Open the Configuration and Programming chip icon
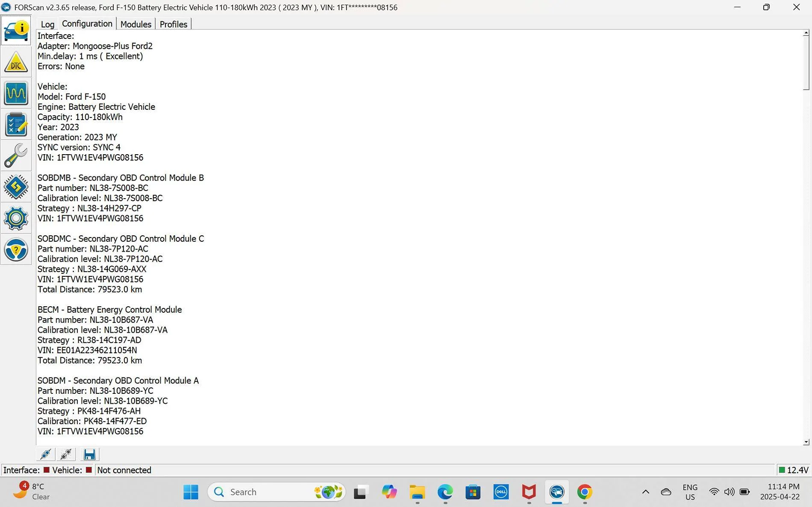 (x=16, y=187)
